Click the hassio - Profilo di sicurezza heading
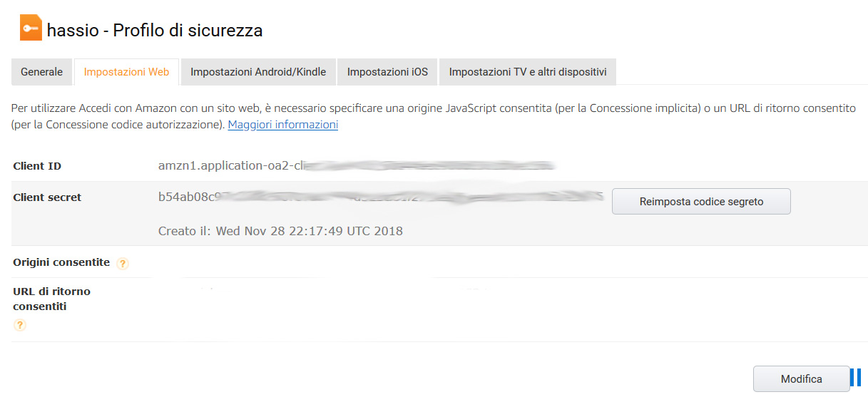This screenshot has height=397, width=868. [x=155, y=30]
